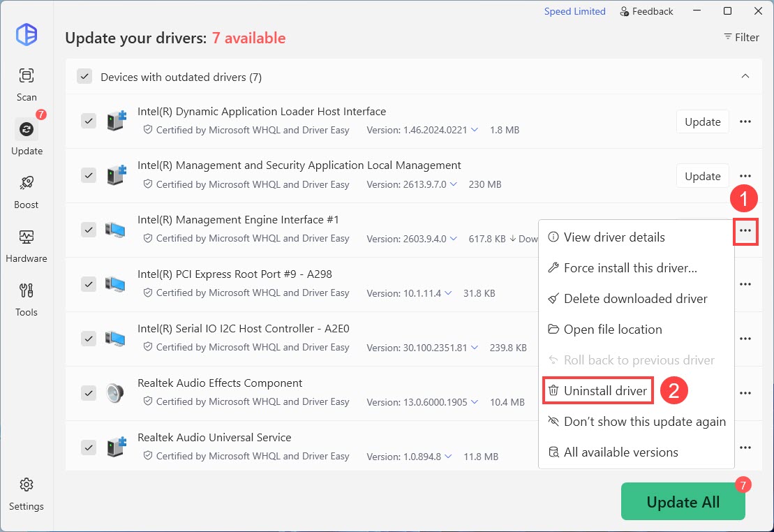Click Intel(R) Management Engine Interface #1 name
Viewport: 774px width, 532px height.
coord(238,219)
